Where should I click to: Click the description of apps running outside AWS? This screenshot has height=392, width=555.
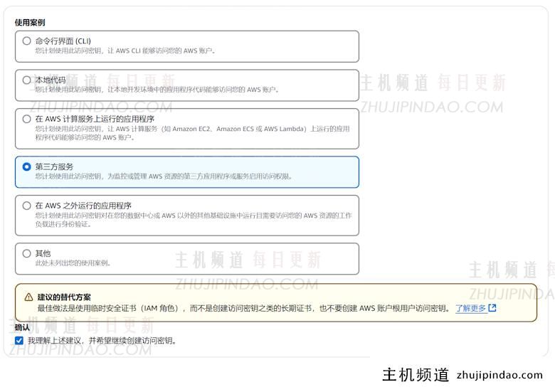click(194, 220)
